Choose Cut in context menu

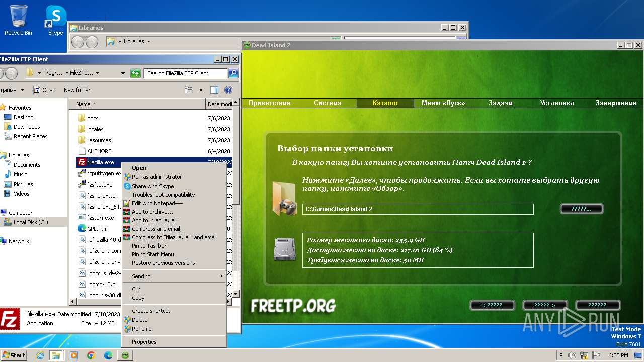point(174,289)
